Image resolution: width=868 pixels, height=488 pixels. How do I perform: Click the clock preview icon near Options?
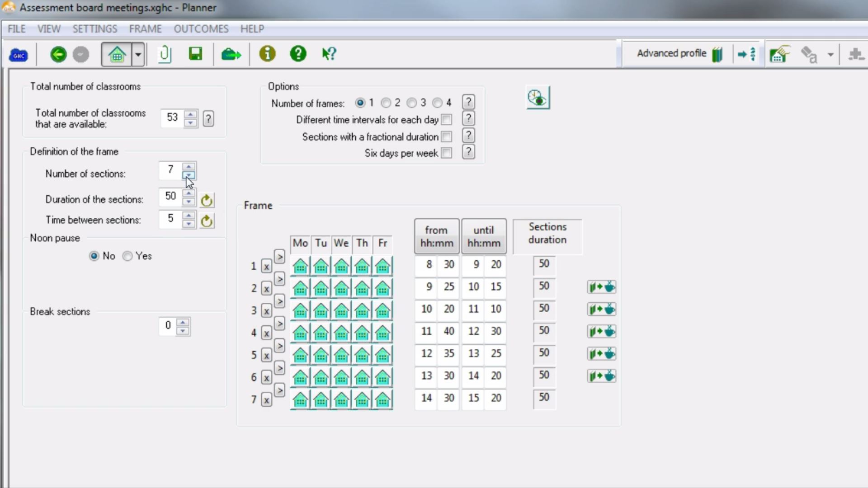[538, 98]
